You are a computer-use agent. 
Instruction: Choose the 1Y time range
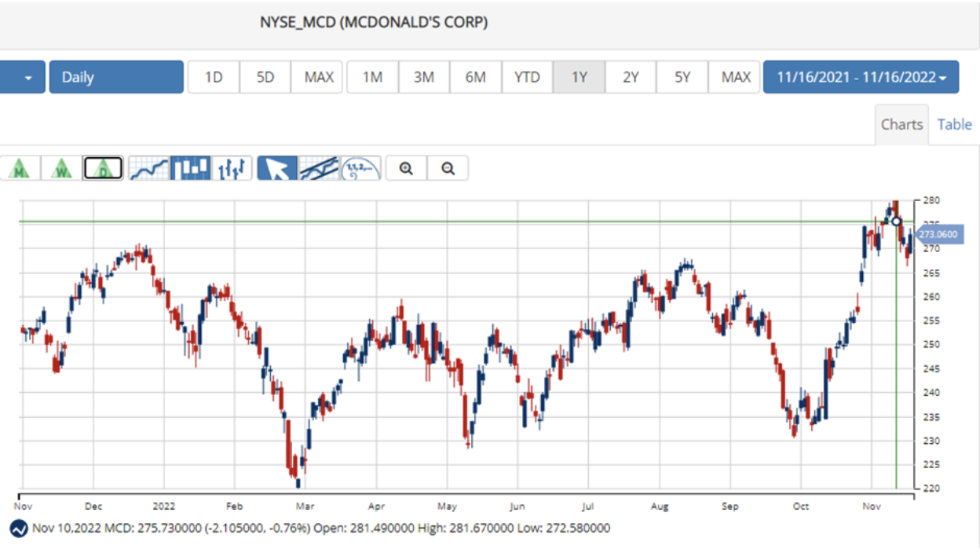point(579,77)
